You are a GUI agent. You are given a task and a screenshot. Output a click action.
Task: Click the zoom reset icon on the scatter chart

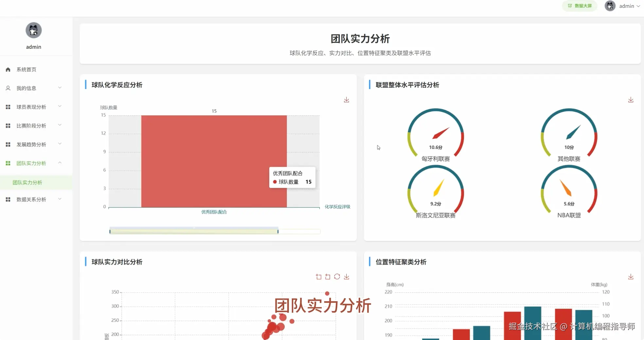(327, 277)
